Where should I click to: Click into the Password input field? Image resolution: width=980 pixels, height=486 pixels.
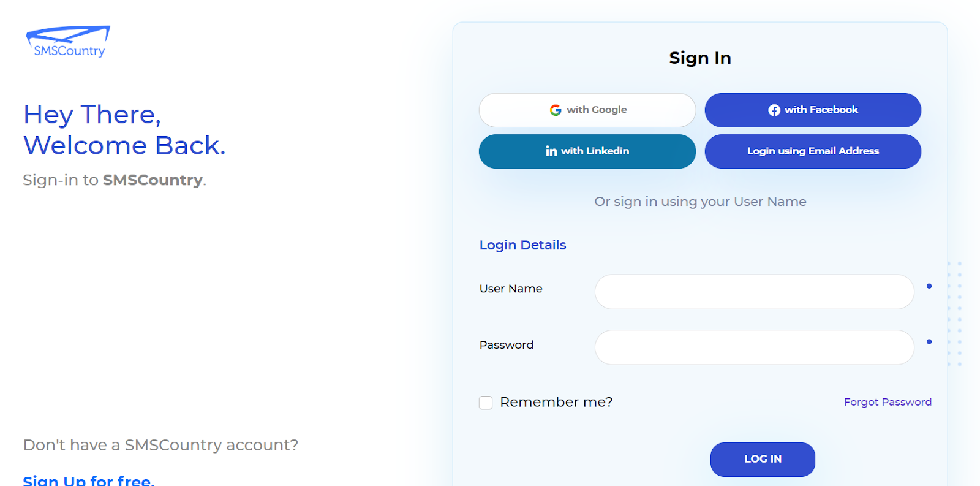point(754,347)
